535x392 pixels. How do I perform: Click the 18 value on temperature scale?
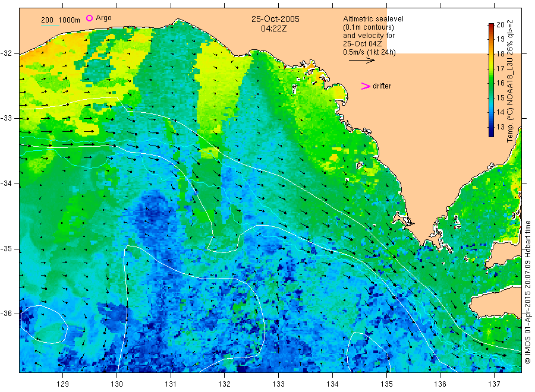[500, 54]
